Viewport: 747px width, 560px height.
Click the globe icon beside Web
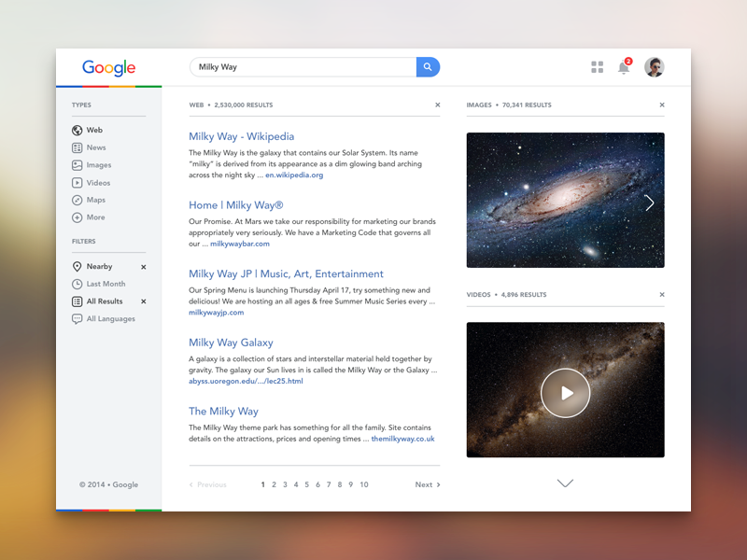[78, 130]
